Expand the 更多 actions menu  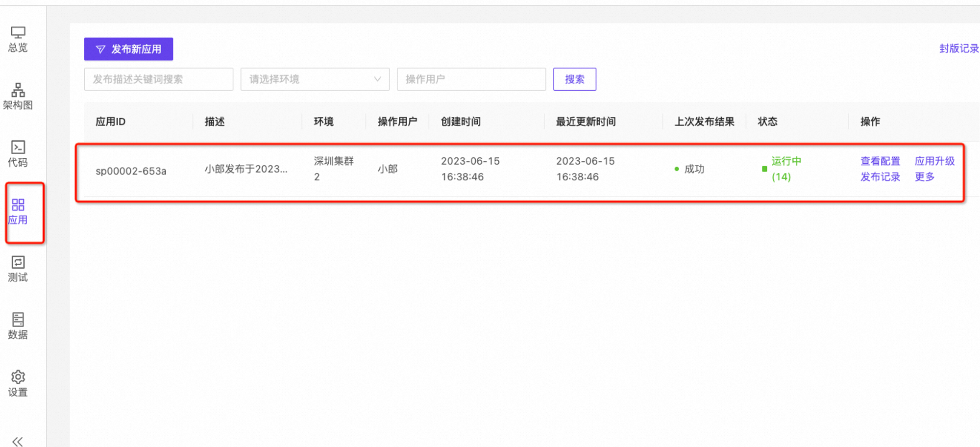[x=924, y=177]
